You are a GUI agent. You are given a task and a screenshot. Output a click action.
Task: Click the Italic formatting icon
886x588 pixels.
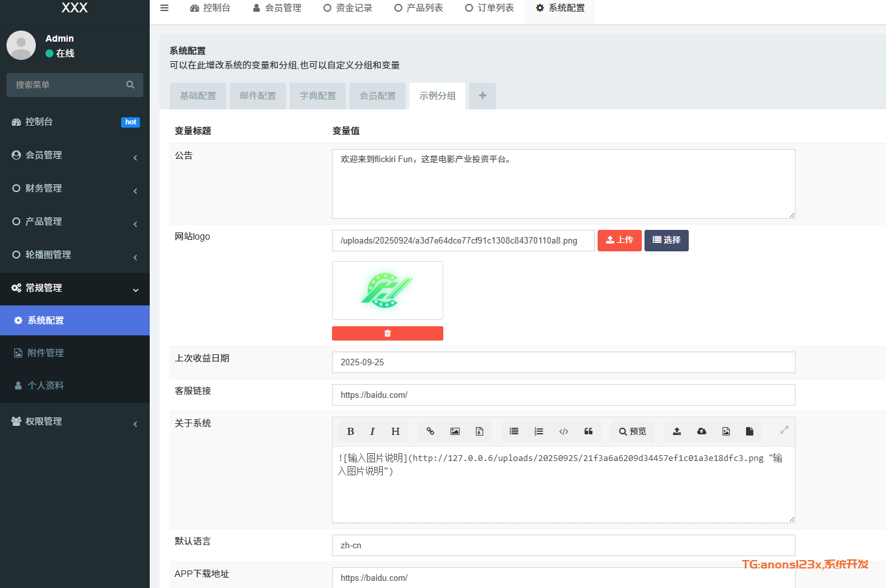point(372,431)
